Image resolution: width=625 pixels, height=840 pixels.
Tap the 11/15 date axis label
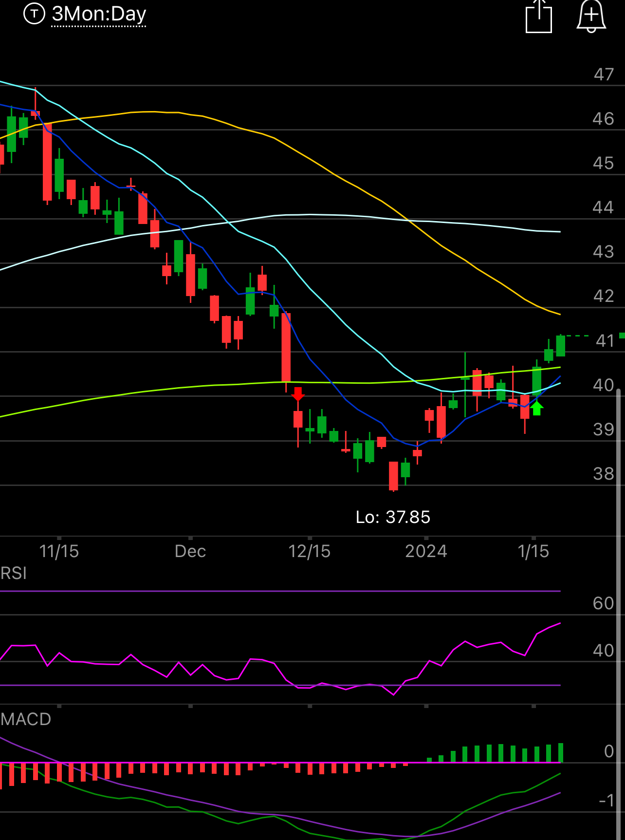pyautogui.click(x=59, y=551)
